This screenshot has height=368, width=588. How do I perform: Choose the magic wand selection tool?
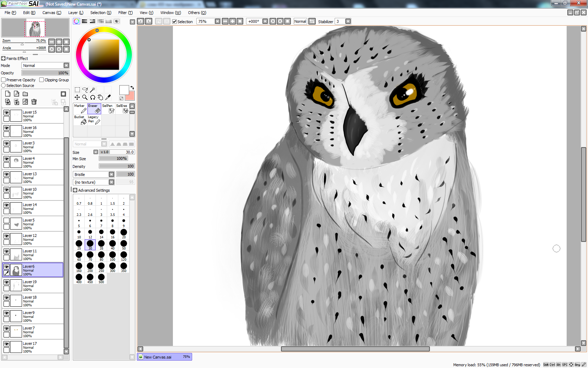pos(93,90)
